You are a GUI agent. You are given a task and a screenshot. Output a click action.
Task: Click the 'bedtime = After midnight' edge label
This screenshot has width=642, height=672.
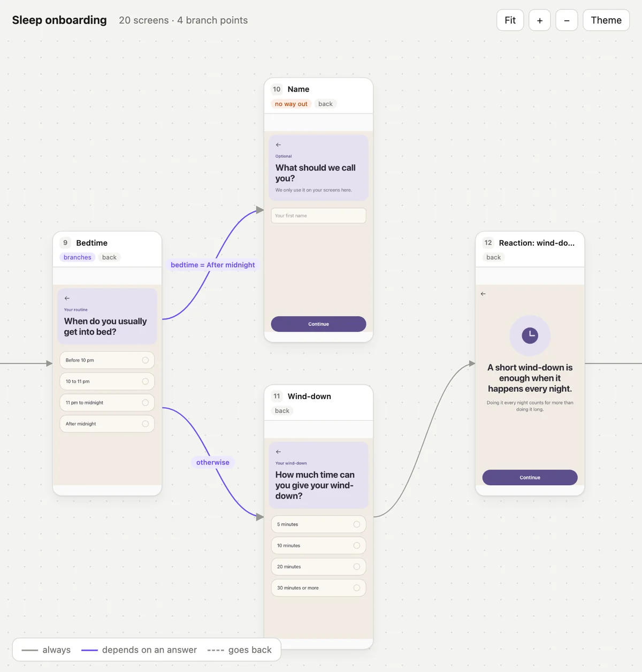tap(213, 265)
